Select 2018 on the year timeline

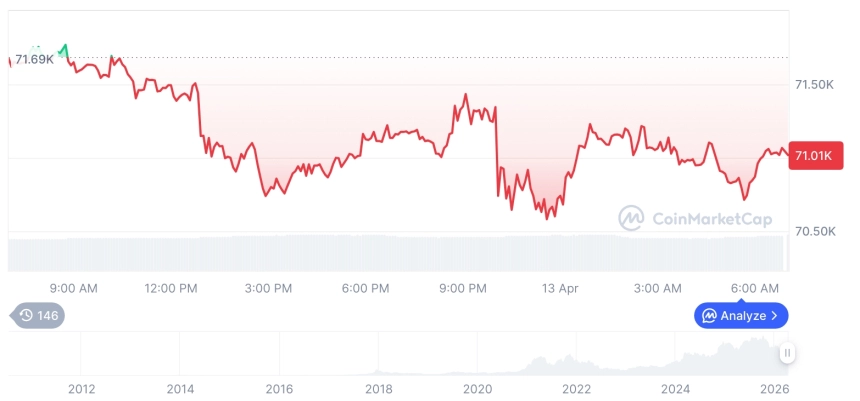coord(378,389)
